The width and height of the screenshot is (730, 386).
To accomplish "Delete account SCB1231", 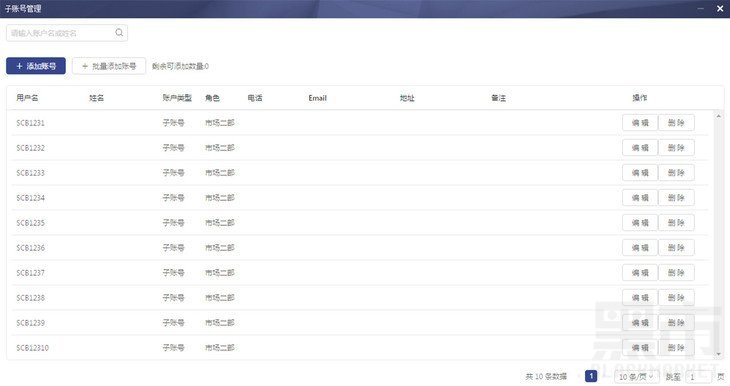I will (x=676, y=123).
